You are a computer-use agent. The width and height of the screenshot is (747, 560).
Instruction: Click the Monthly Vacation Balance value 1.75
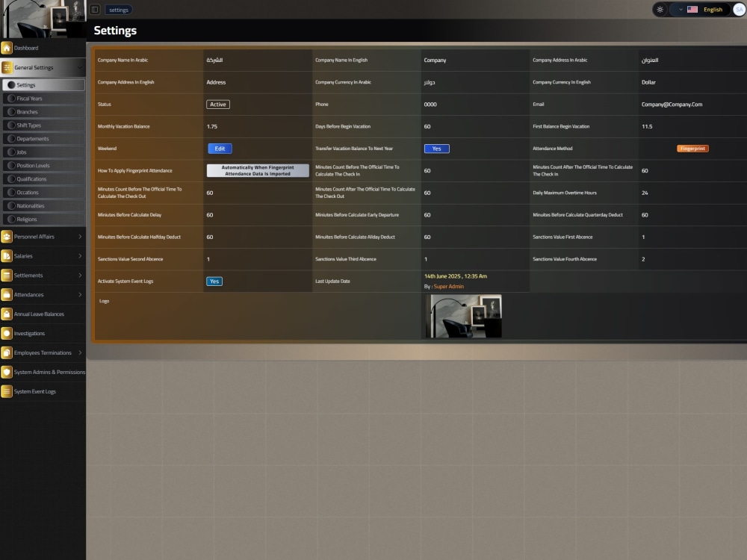click(x=212, y=127)
